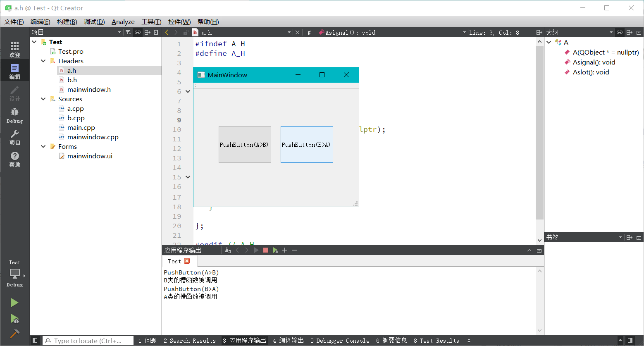Split the 书签 bookmarks panel
Viewport: 644px width, 346px height.
(x=629, y=237)
